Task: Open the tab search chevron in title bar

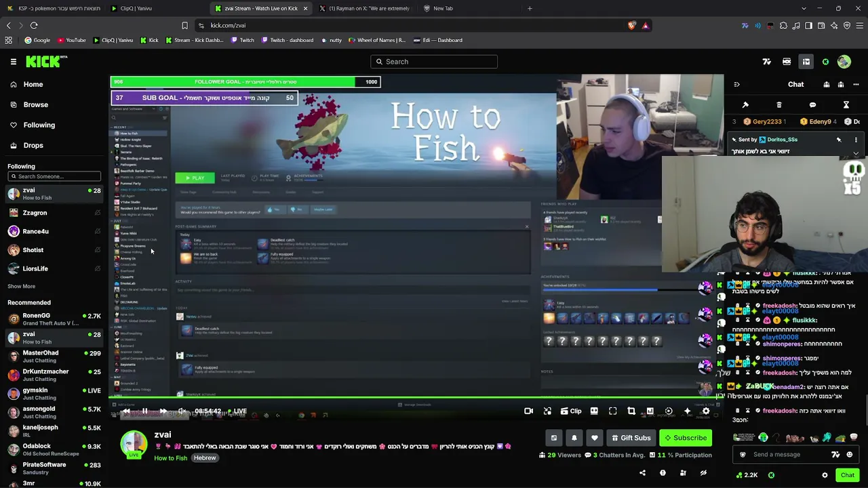Action: [804, 8]
